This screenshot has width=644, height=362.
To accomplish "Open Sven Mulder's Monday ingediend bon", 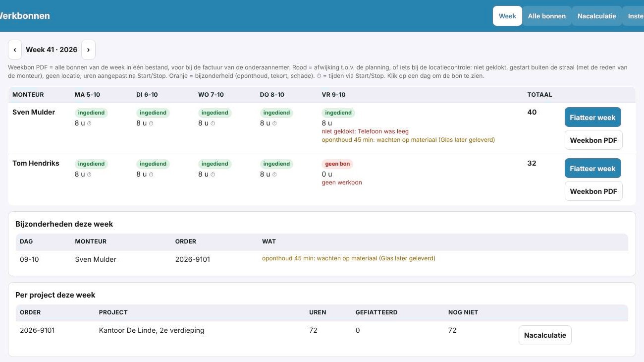I will 91,113.
